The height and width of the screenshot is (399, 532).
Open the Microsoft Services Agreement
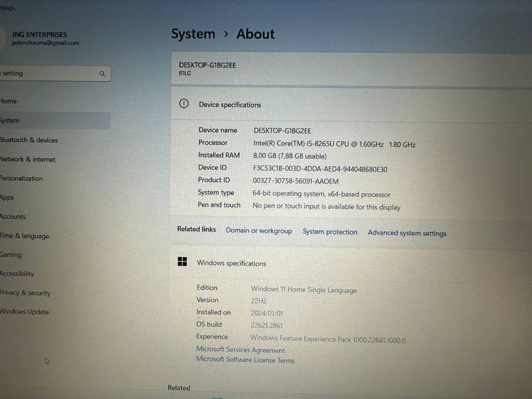point(240,350)
